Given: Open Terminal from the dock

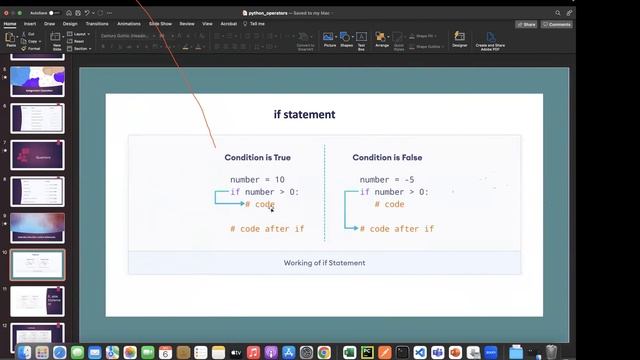Looking at the screenshot, I should coord(402,352).
